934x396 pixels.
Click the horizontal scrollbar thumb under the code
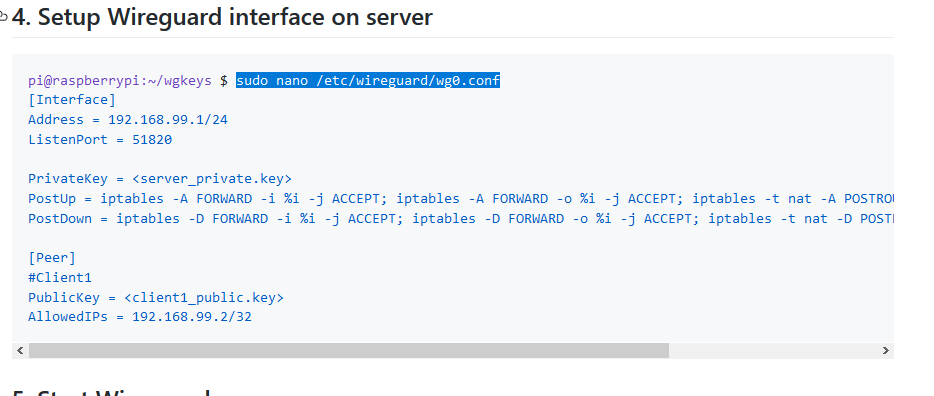coord(349,350)
